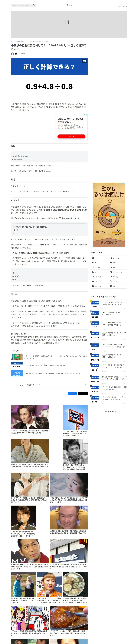Open the ネイル polish icon
The width and height of the screenshot is (138, 644).
pos(111,267)
